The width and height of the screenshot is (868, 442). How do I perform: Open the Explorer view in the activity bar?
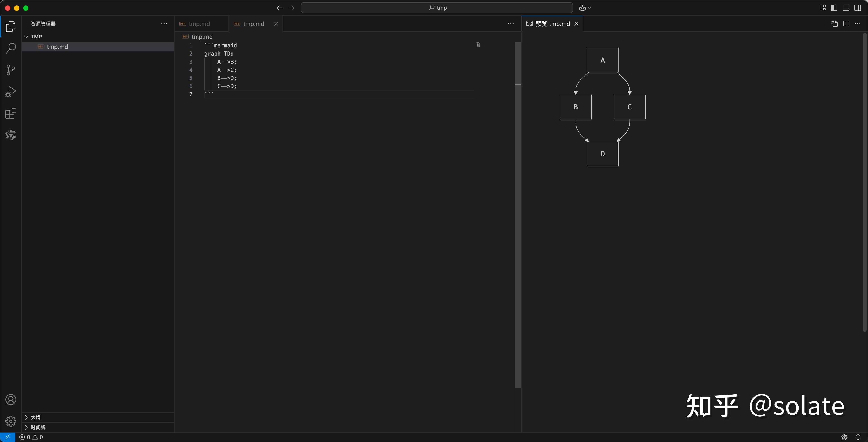10,27
